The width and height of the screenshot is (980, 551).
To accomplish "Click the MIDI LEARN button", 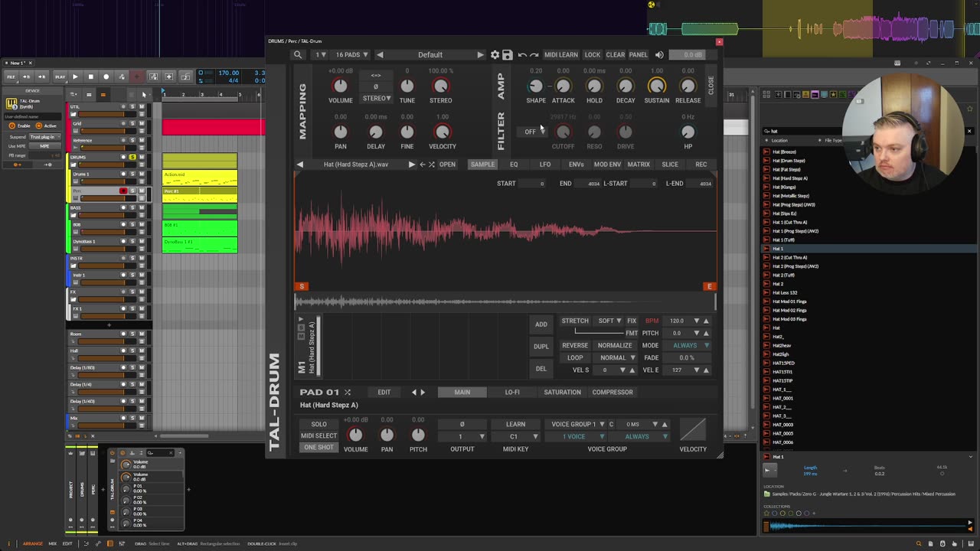I will pyautogui.click(x=561, y=55).
